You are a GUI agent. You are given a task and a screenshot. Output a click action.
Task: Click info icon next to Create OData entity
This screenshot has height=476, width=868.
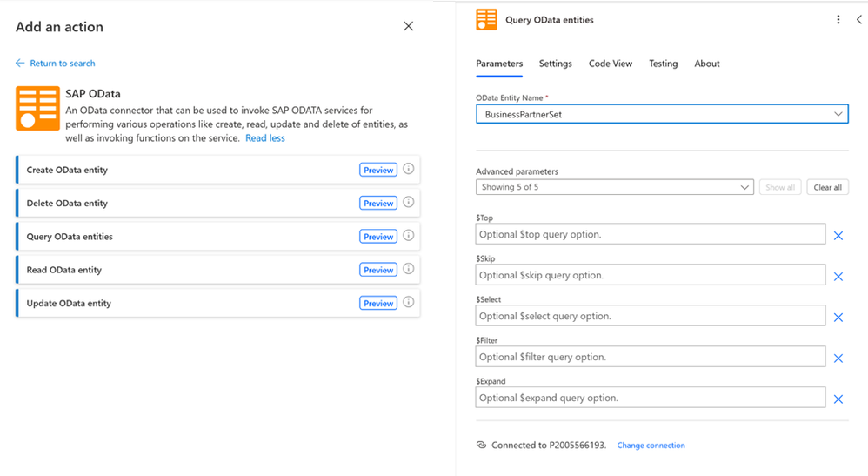409,170
